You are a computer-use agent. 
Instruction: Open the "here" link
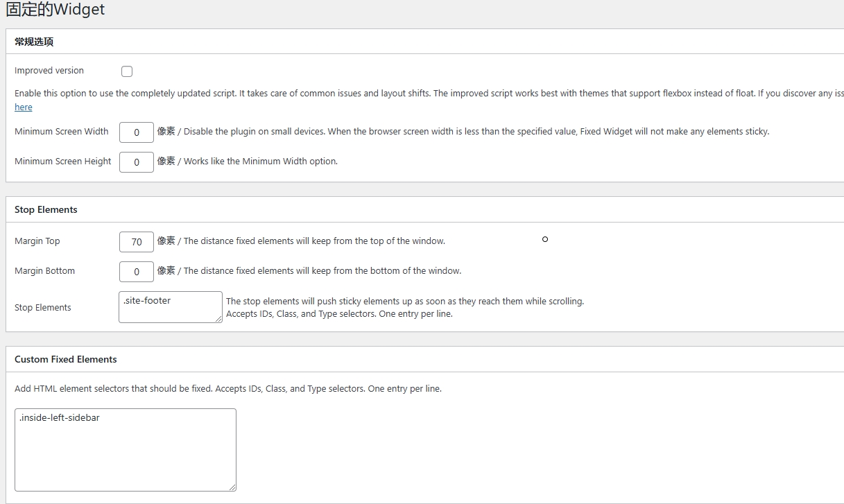24,107
